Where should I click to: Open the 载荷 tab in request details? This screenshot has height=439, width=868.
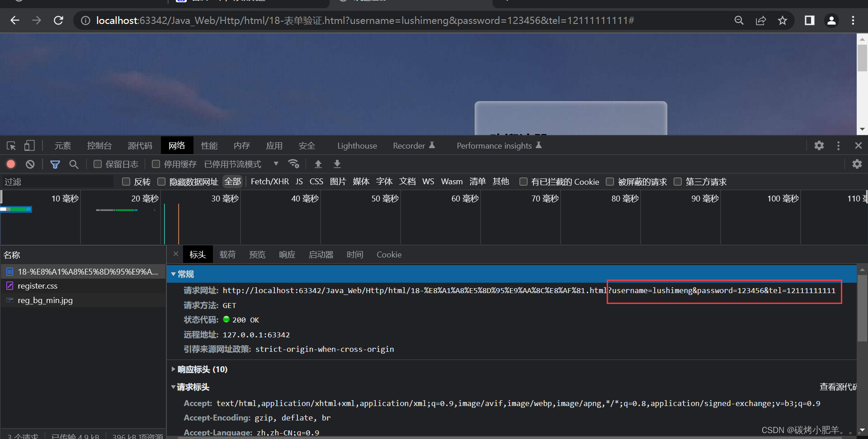[227, 255]
